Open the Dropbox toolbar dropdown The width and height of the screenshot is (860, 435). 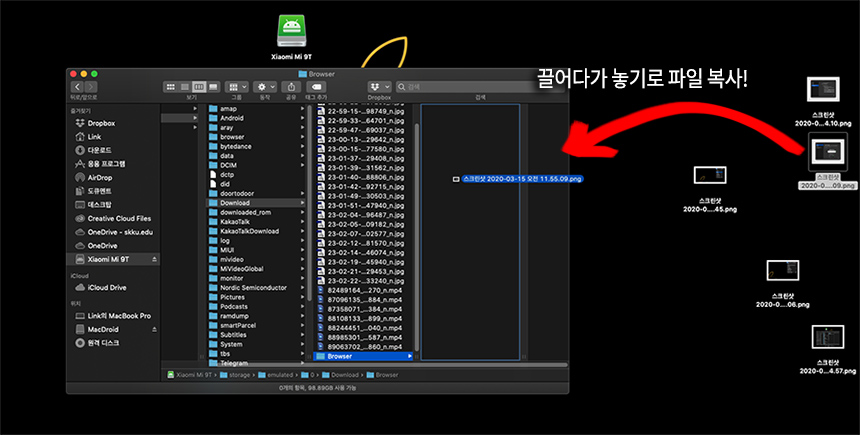tap(380, 87)
